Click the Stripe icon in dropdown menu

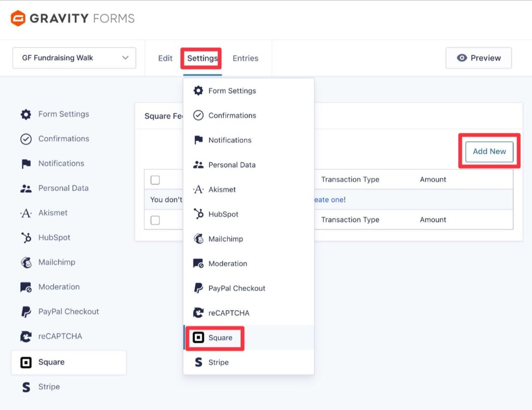tap(198, 362)
